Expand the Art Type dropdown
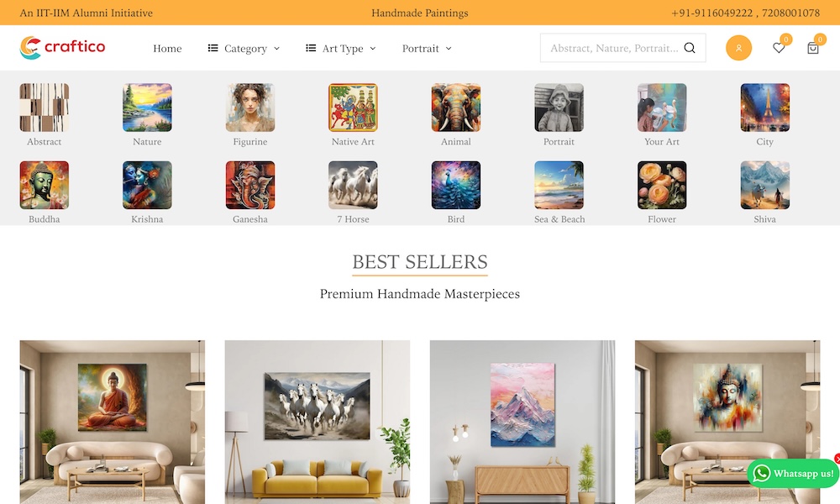The height and width of the screenshot is (504, 840). tap(341, 48)
